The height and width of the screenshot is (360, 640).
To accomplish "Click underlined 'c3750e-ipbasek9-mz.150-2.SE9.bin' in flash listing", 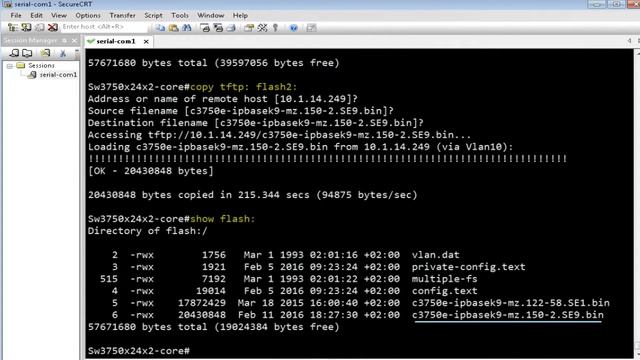I will click(x=508, y=315).
